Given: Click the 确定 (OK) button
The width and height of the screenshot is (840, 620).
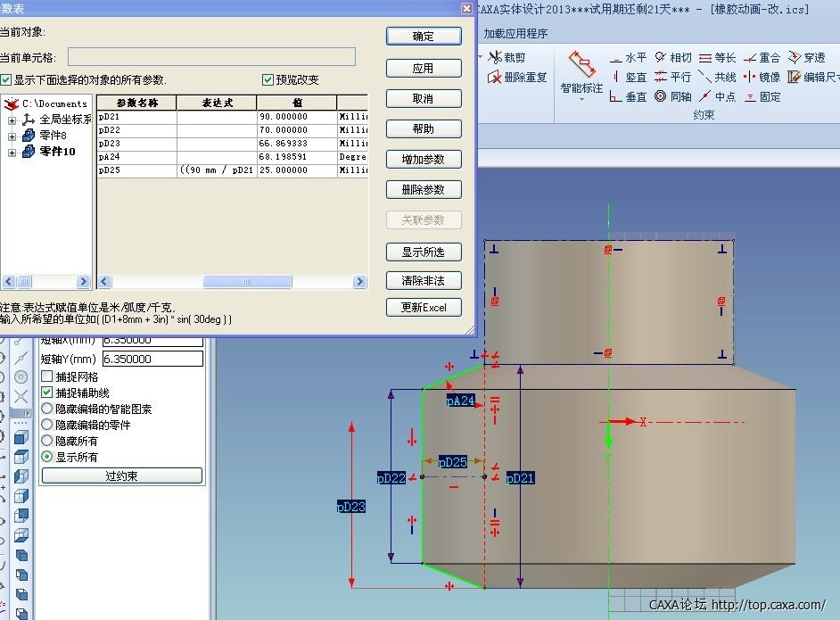Looking at the screenshot, I should tap(424, 37).
